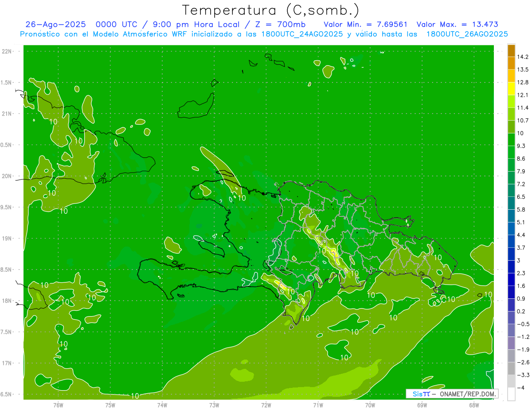Click the '73W' longitude label
This screenshot has width=532, height=411.
214,405
